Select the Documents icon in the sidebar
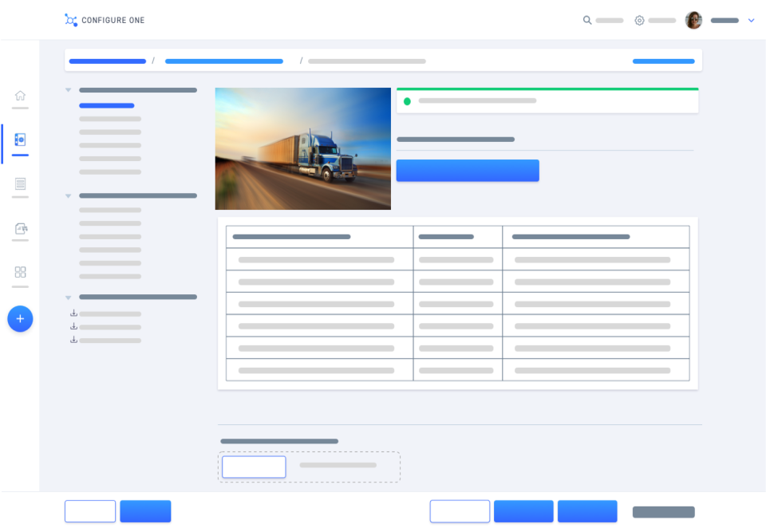 coord(20,184)
